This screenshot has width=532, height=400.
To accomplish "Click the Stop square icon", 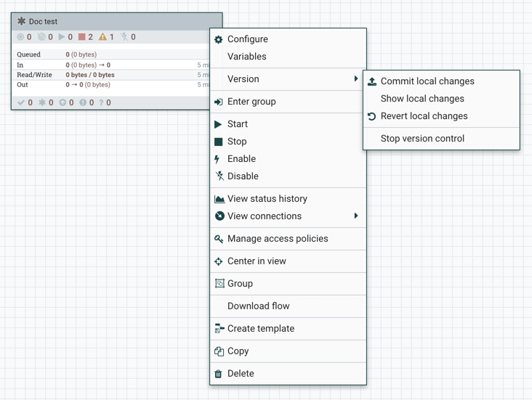I will coord(218,142).
